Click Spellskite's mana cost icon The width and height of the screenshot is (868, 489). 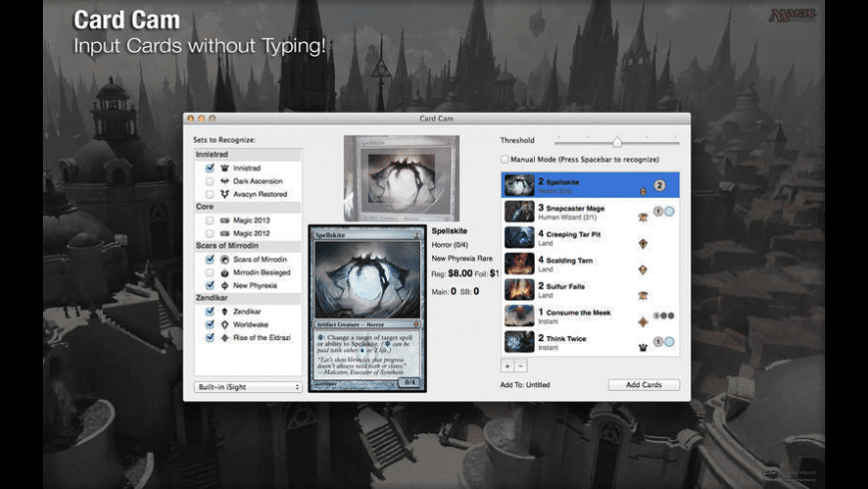[x=659, y=186]
